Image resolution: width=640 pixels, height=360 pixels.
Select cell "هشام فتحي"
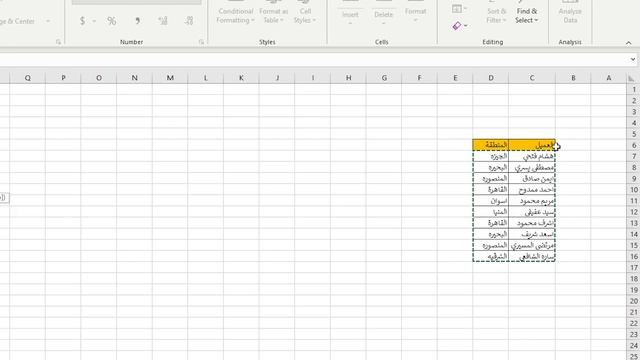532,156
